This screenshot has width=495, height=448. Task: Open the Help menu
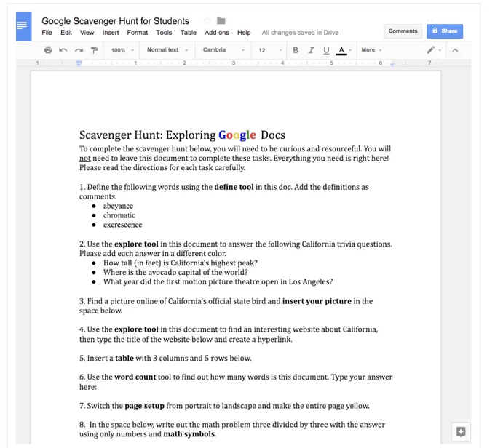pos(244,33)
